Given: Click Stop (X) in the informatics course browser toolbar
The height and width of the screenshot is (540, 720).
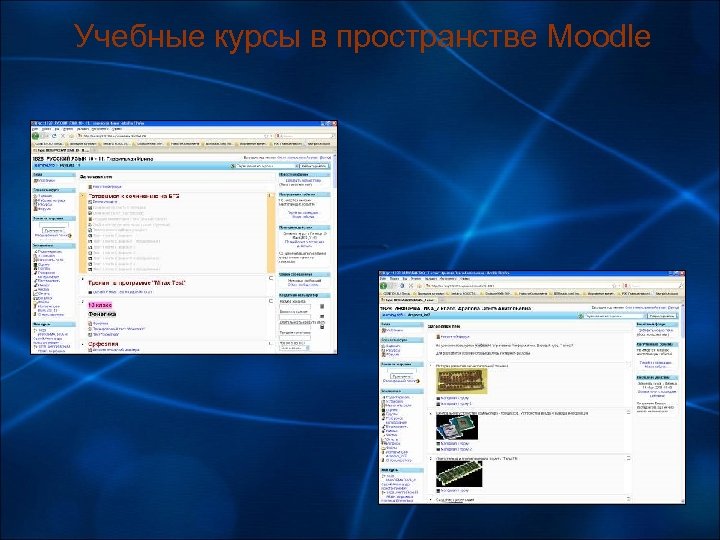Looking at the screenshot, I should [411, 286].
